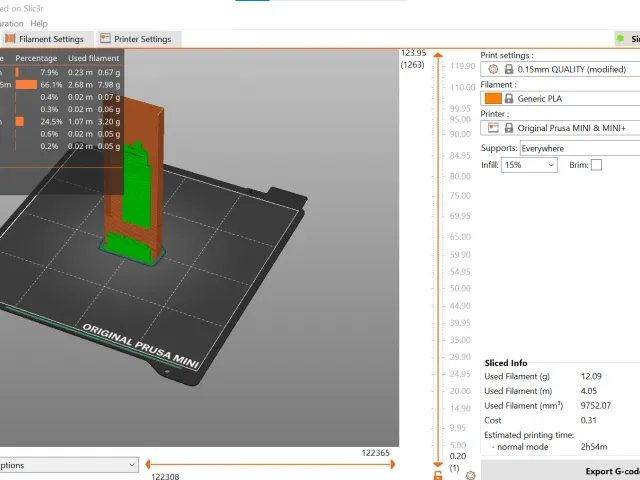This screenshot has height=480, width=640.
Task: Click the bottom thumb of the vertical layer slider
Action: click(438, 464)
